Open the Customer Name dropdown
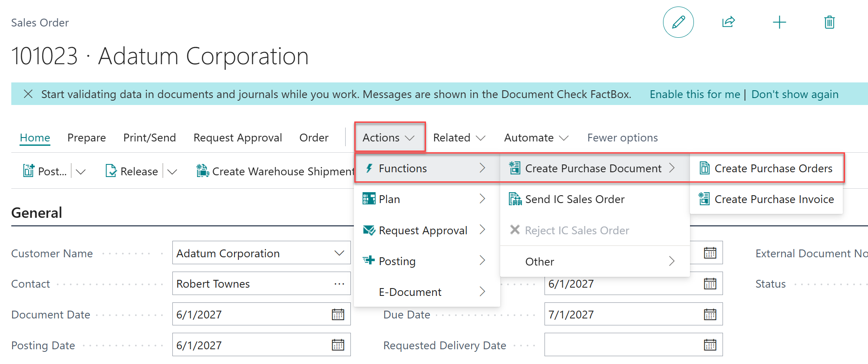The image size is (868, 364). 339,253
